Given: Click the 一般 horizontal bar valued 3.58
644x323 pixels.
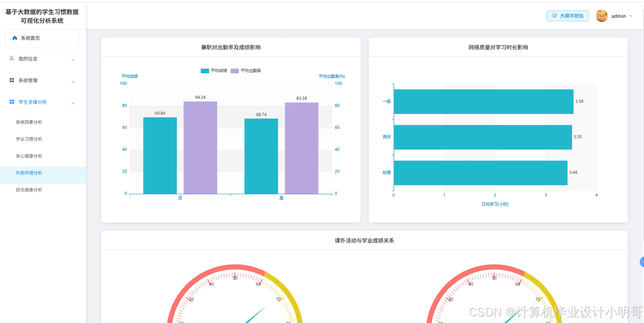Looking at the screenshot, I should 484,102.
